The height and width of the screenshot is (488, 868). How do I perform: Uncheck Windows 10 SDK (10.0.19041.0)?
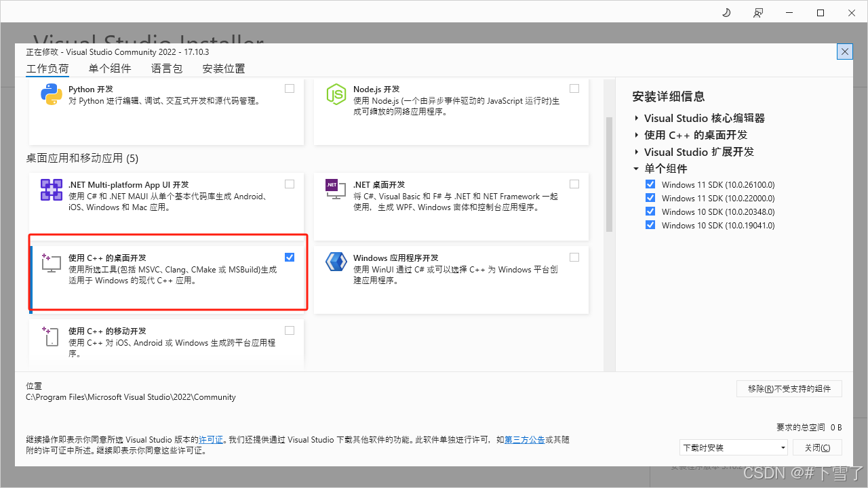pyautogui.click(x=650, y=225)
